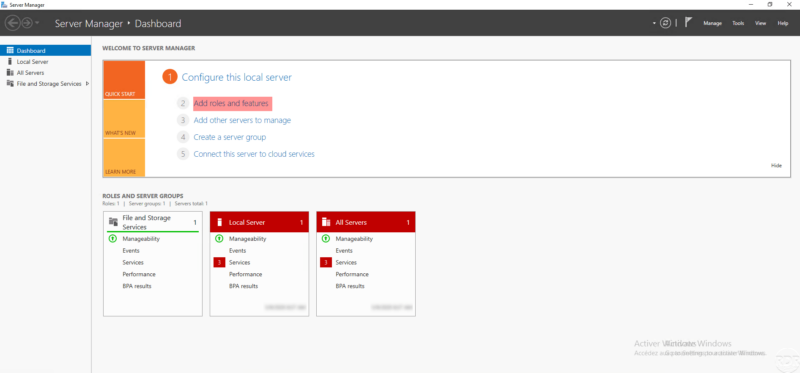
Task: Open Performance in File and Storage Services tile
Action: (139, 275)
